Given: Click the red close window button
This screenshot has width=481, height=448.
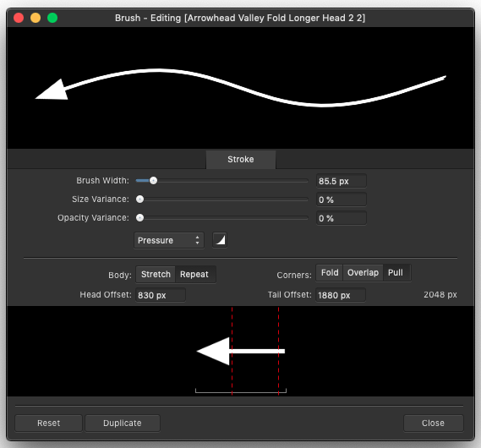Looking at the screenshot, I should click(x=19, y=18).
